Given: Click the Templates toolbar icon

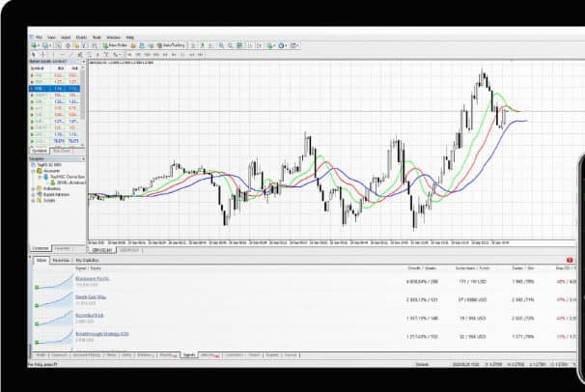Looking at the screenshot, I should coord(292,45).
